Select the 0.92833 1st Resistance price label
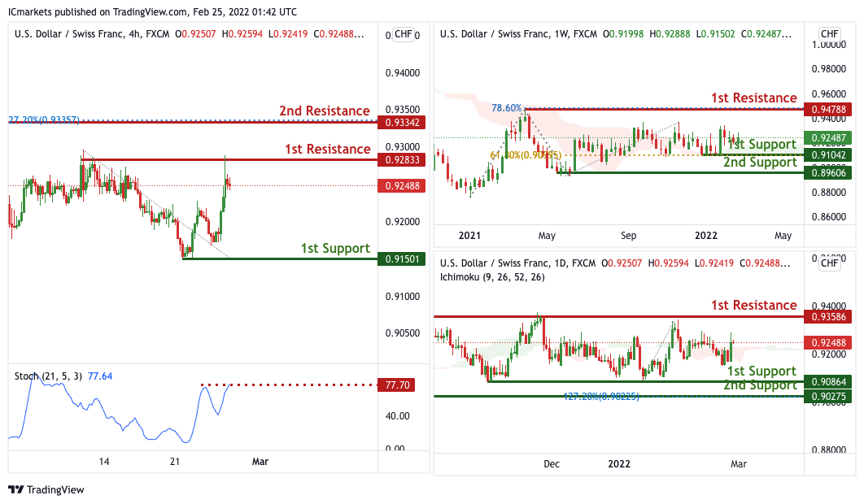The image size is (864, 504). 402,160
